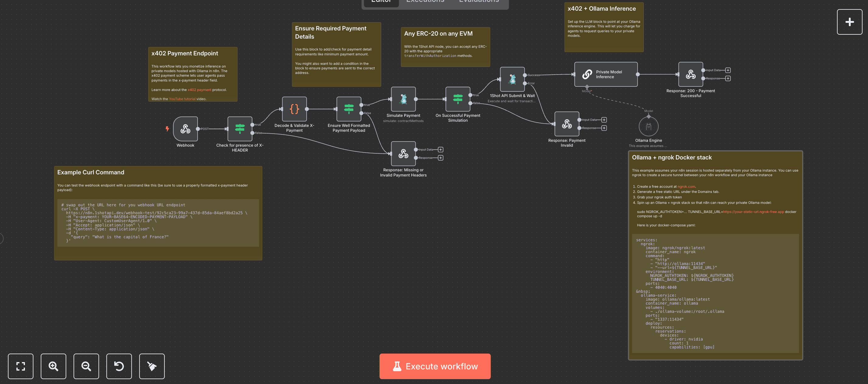Select the Ollama + ngrok Docker stack note
868x384 pixels.
(x=715, y=255)
